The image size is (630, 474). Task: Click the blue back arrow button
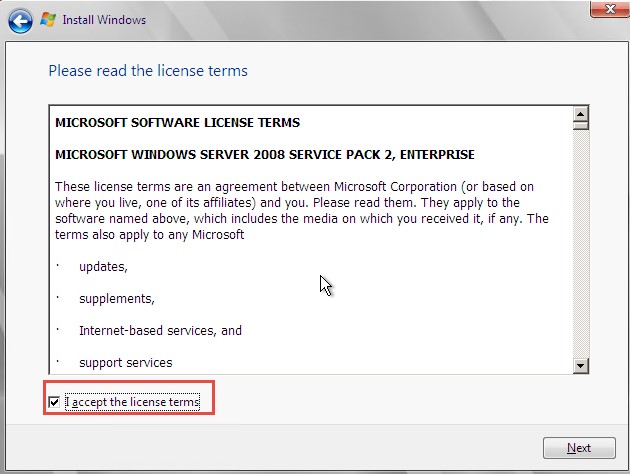20,19
